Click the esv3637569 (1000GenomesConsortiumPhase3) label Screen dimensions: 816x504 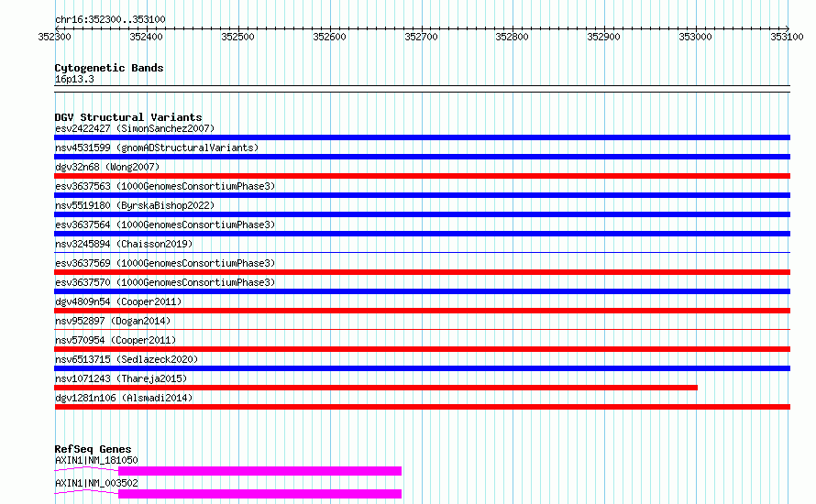[x=165, y=263]
